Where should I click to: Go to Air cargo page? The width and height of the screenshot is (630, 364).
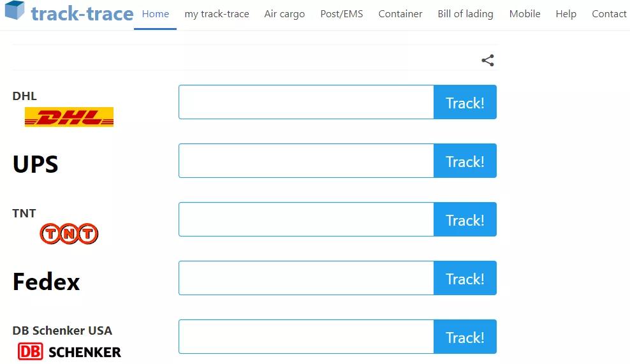coord(284,14)
